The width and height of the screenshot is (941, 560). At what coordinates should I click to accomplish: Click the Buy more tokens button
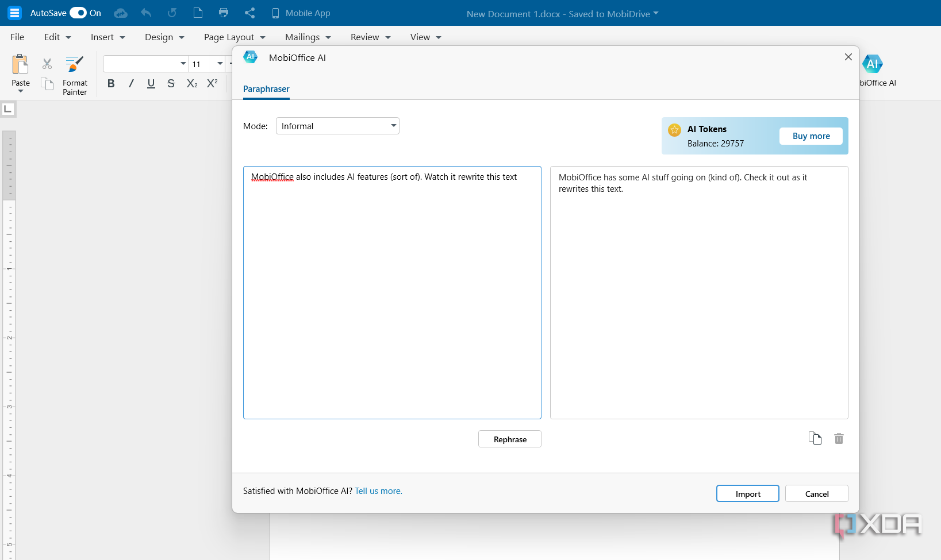[x=811, y=136]
